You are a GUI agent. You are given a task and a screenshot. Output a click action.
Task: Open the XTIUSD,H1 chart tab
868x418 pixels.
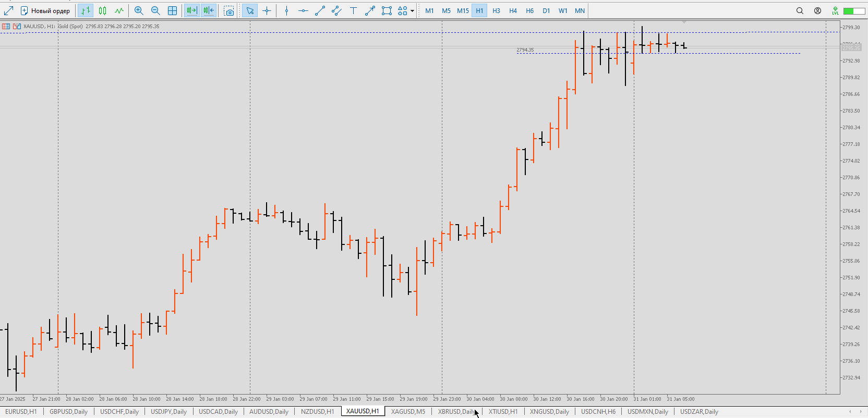pyautogui.click(x=503, y=411)
